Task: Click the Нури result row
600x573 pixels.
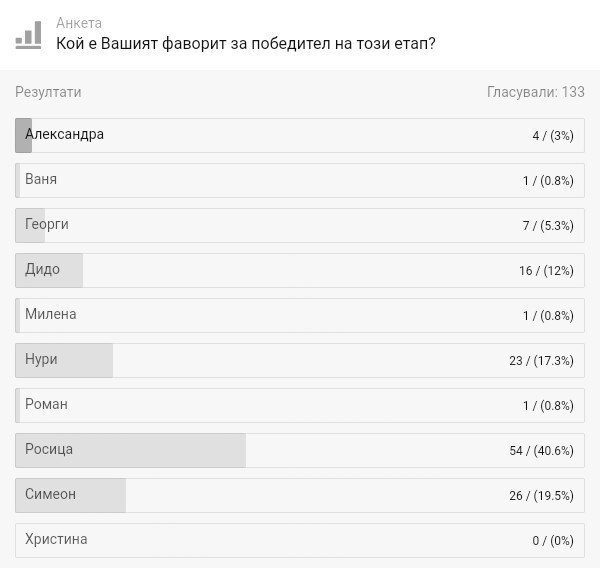Action: click(300, 361)
